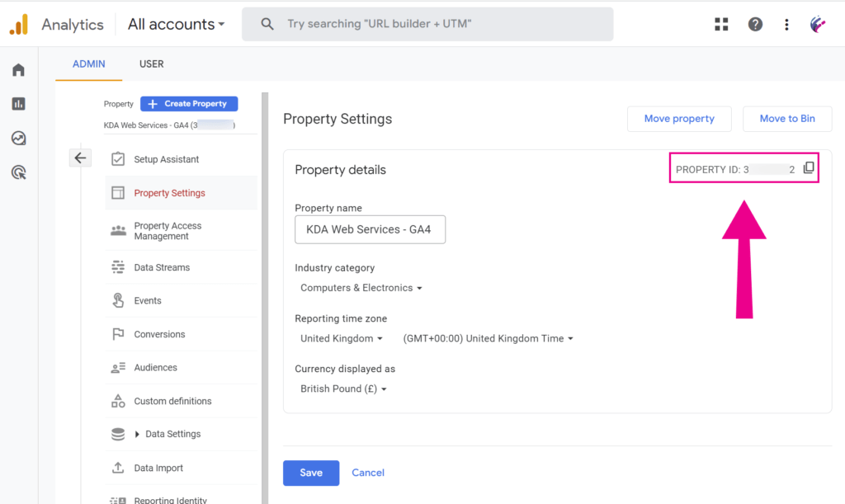Open Data Streams menu item
Image resolution: width=845 pixels, height=504 pixels.
pyautogui.click(x=181, y=267)
